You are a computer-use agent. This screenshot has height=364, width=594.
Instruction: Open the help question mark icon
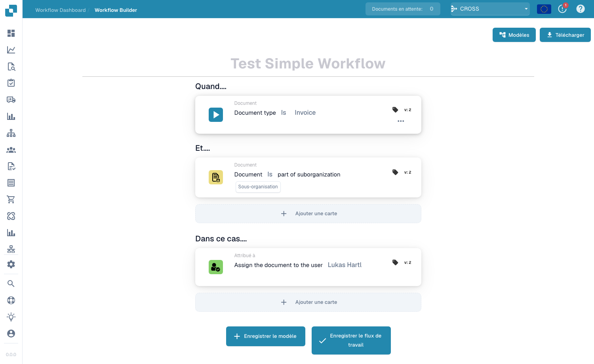click(x=581, y=9)
